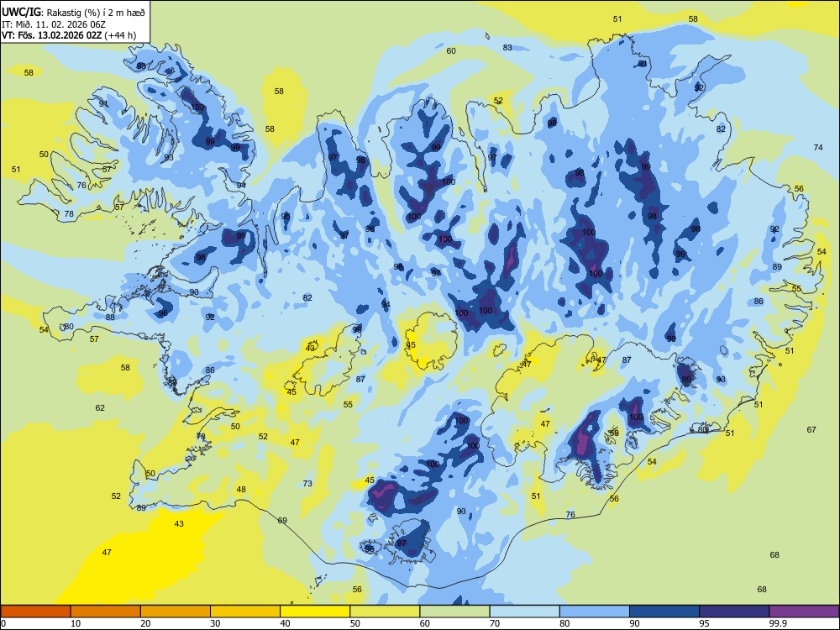The height and width of the screenshot is (630, 840).
Task: Select the humidity value "67" on the map
Action: [x=811, y=429]
